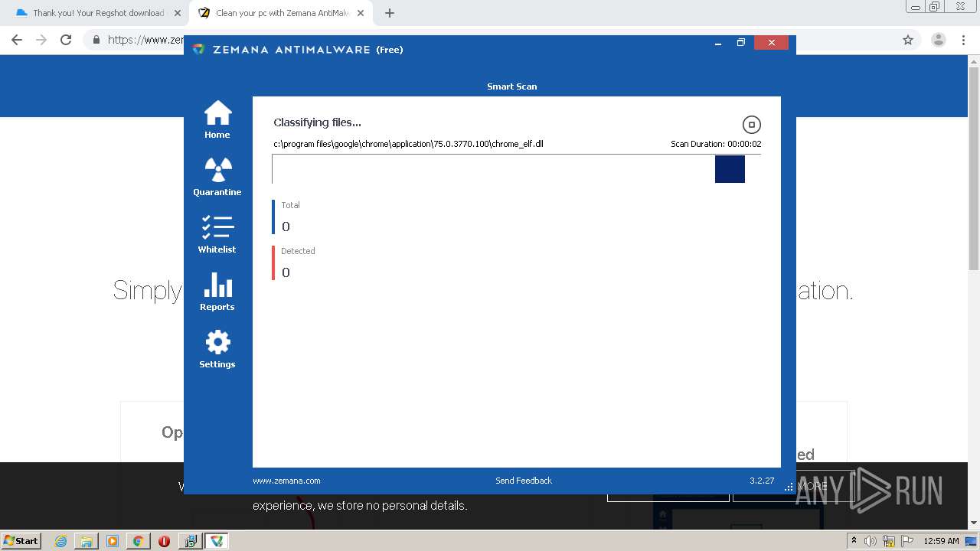Open the volume control in system tray
Viewport: 980px width, 551px height.
tap(871, 541)
